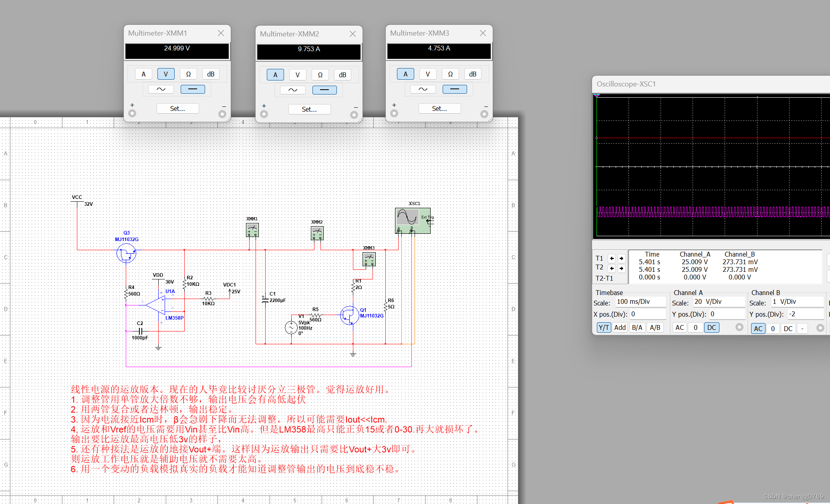This screenshot has width=830, height=504.
Task: Select AC sine wave mode on XMM1
Action: (161, 89)
